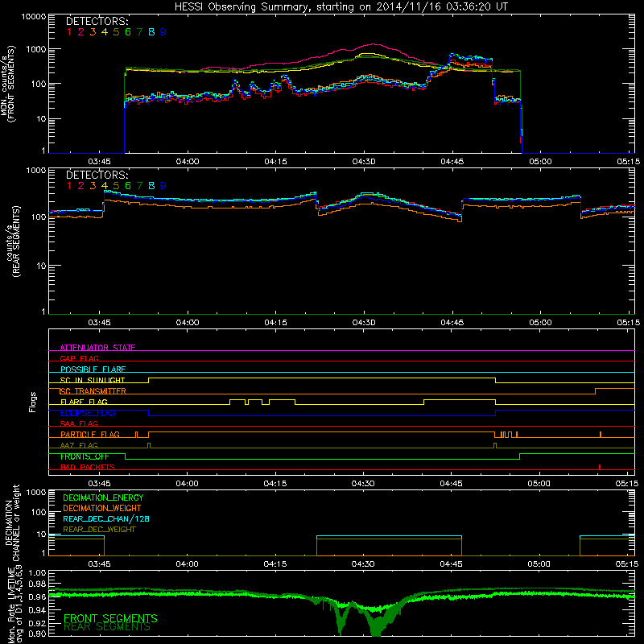This screenshot has width=644, height=644.
Task: Click the FLARE_FLAG label
Action: [x=84, y=402]
